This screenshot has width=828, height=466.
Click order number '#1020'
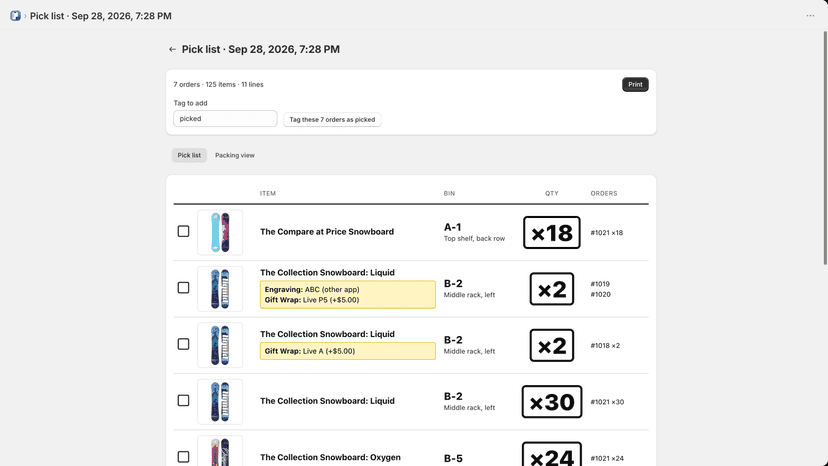(600, 294)
